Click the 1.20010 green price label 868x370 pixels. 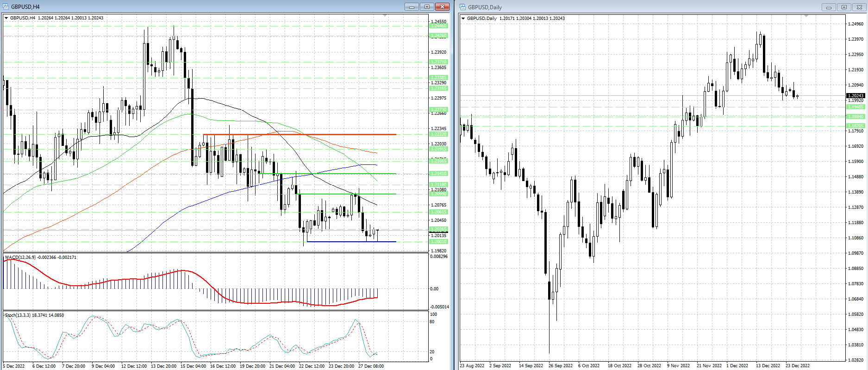tap(439, 242)
